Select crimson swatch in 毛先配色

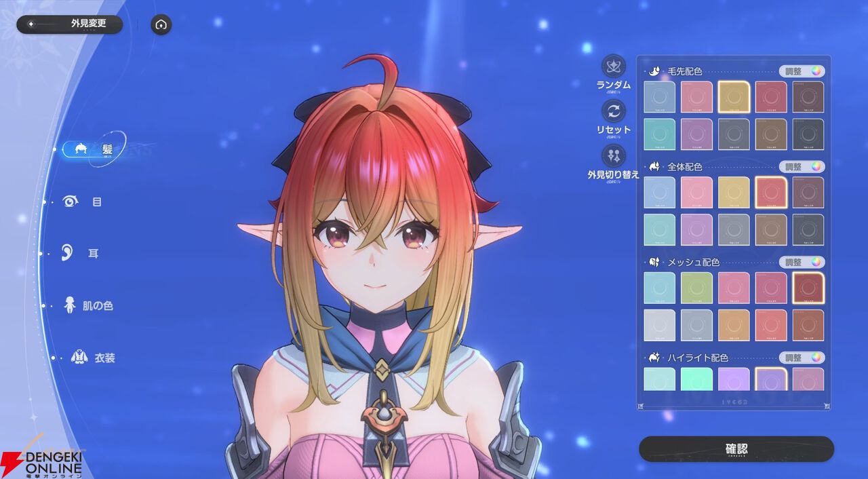[x=771, y=97]
